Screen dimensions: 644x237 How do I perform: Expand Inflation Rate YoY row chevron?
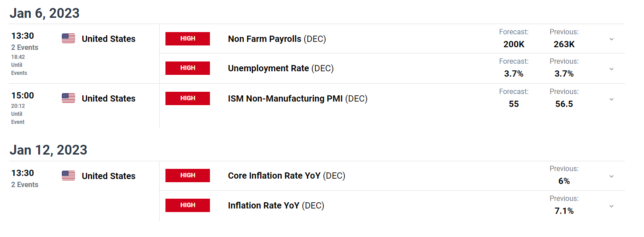click(x=612, y=206)
